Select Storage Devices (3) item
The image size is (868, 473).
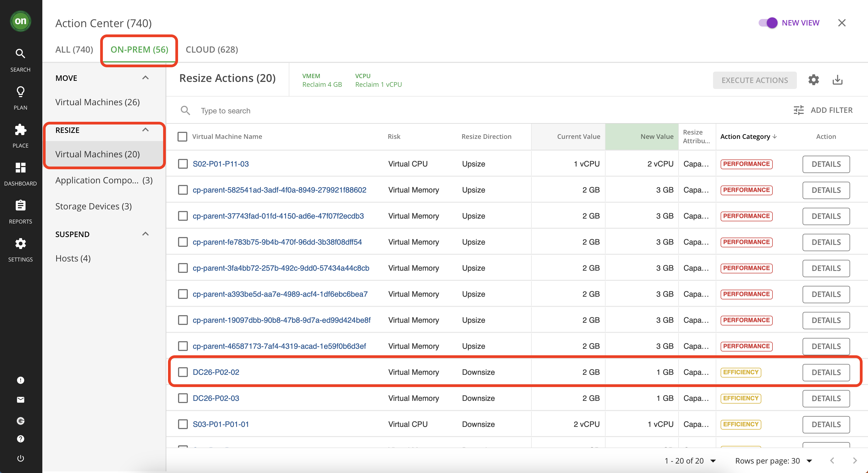coord(93,206)
